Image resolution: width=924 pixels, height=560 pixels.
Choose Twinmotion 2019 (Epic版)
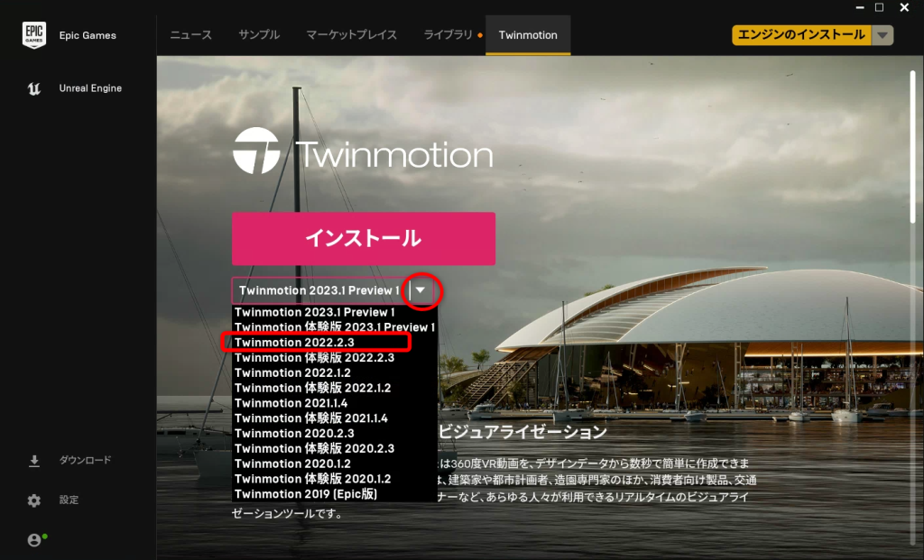[306, 495]
